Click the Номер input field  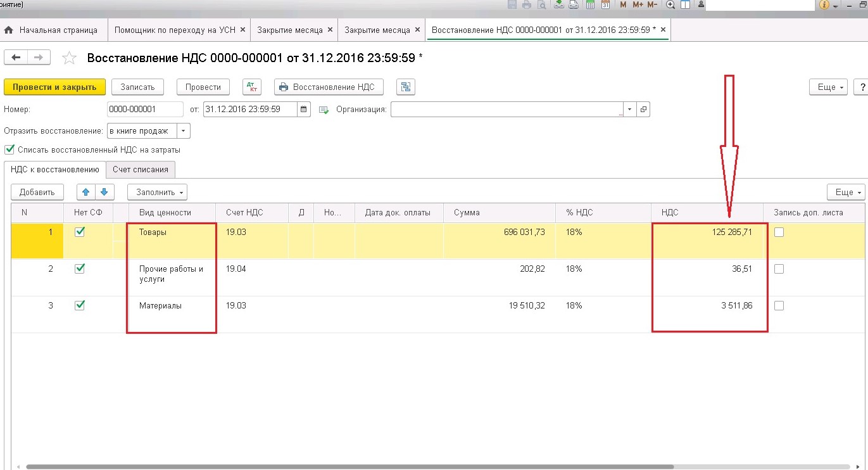coord(145,110)
